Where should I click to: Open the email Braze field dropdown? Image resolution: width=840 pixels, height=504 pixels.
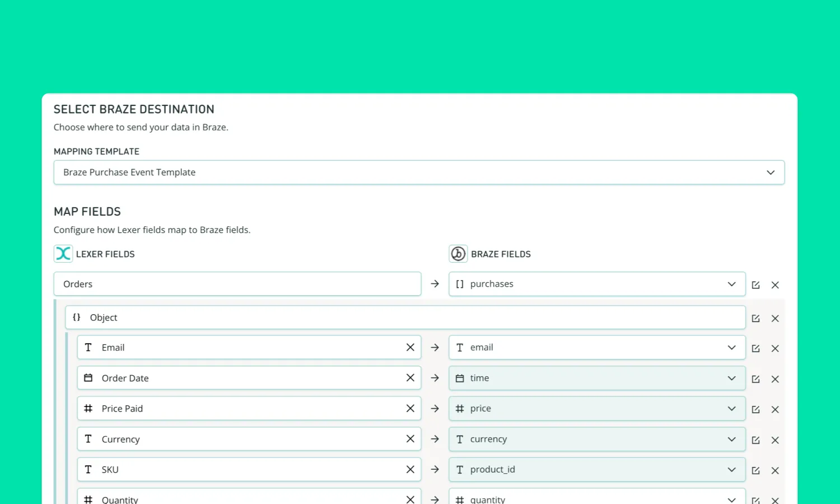tap(597, 348)
